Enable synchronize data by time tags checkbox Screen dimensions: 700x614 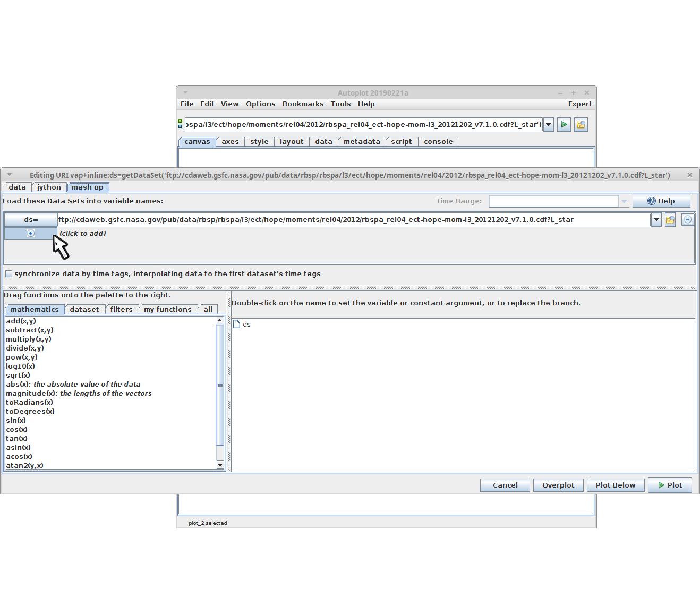pyautogui.click(x=9, y=274)
